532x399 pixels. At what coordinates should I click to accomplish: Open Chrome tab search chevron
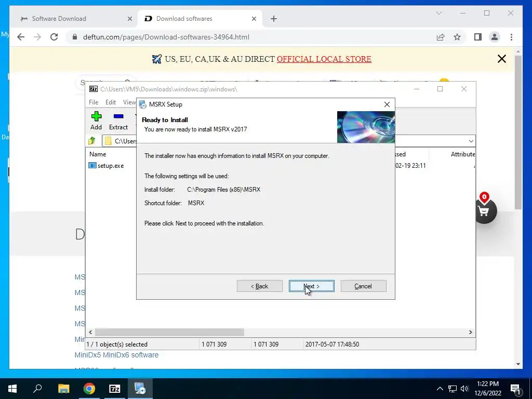[438, 13]
